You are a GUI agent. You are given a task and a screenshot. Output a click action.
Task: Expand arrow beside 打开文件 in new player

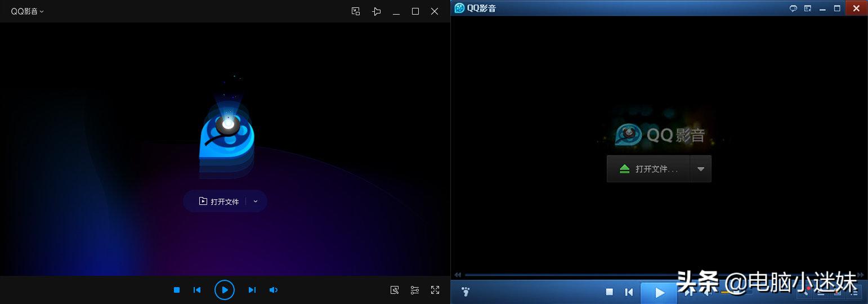click(256, 202)
